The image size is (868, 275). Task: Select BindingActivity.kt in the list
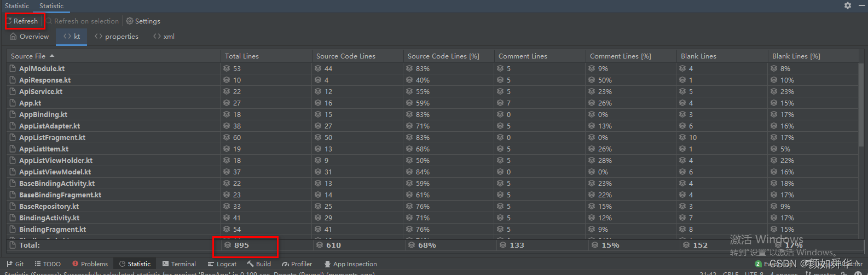point(432,218)
